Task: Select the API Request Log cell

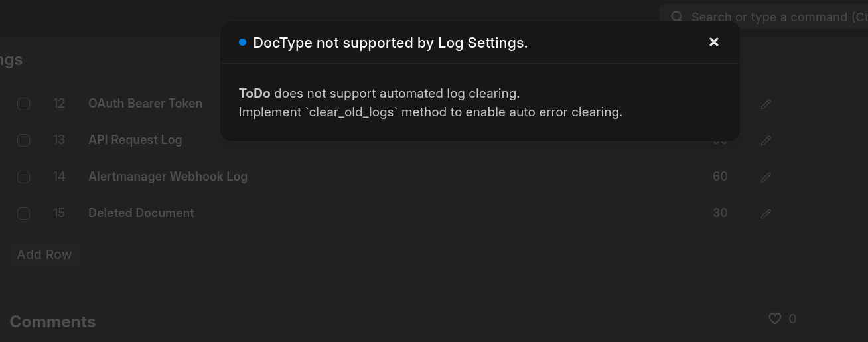Action: tap(135, 140)
